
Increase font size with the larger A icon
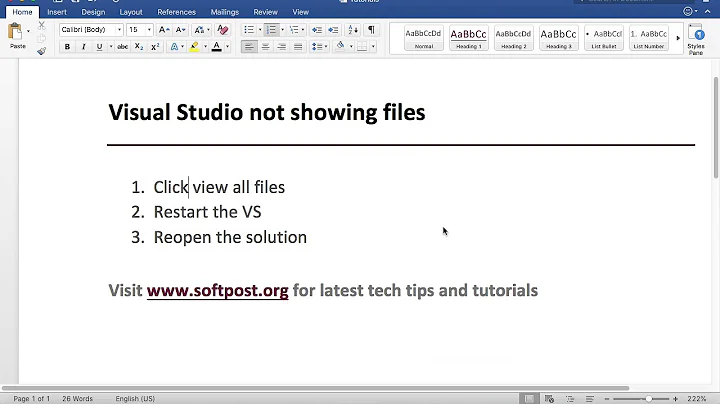point(164,30)
